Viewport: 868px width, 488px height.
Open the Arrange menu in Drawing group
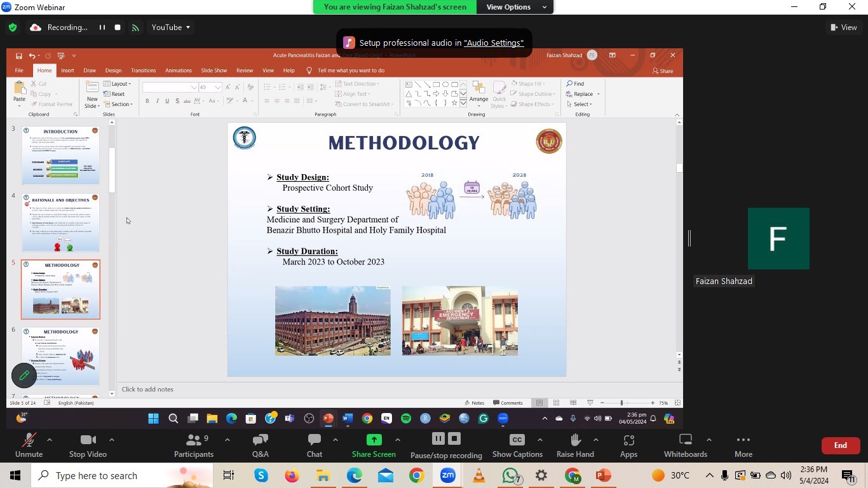pyautogui.click(x=478, y=93)
